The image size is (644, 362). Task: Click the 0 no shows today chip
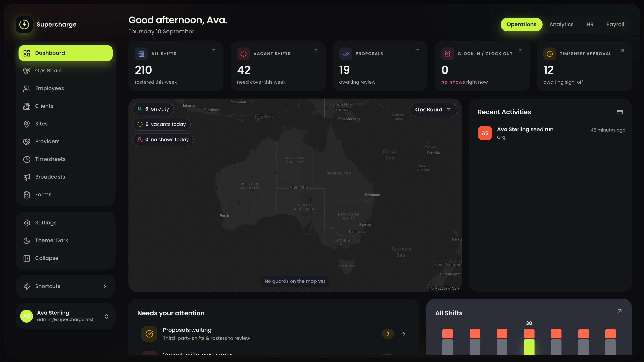click(163, 139)
